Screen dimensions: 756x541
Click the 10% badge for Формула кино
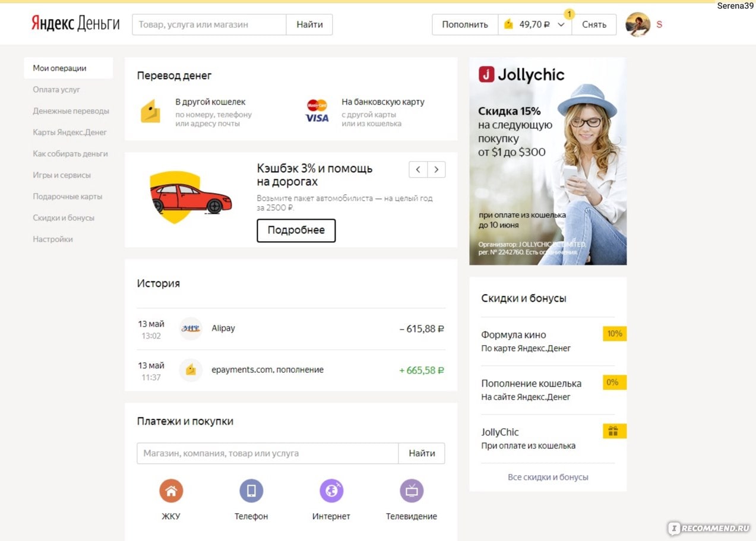[x=615, y=334]
